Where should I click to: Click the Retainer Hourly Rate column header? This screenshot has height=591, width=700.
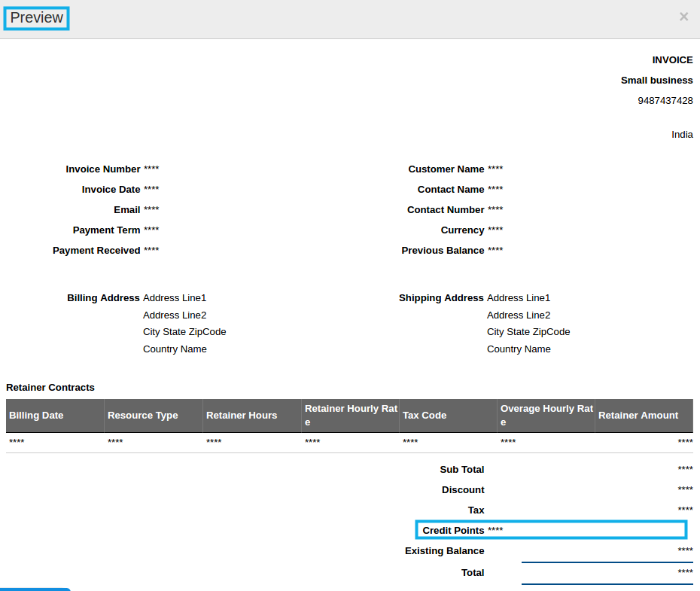point(350,416)
